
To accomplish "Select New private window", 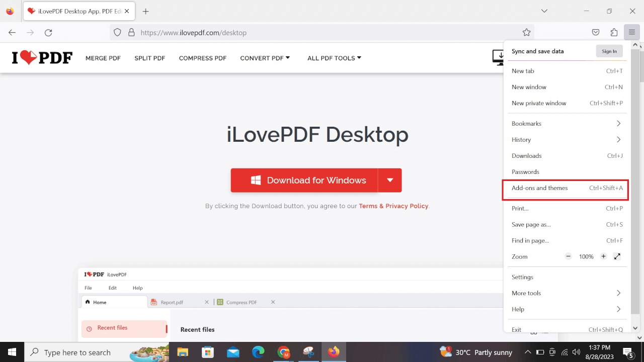I will pos(567,103).
